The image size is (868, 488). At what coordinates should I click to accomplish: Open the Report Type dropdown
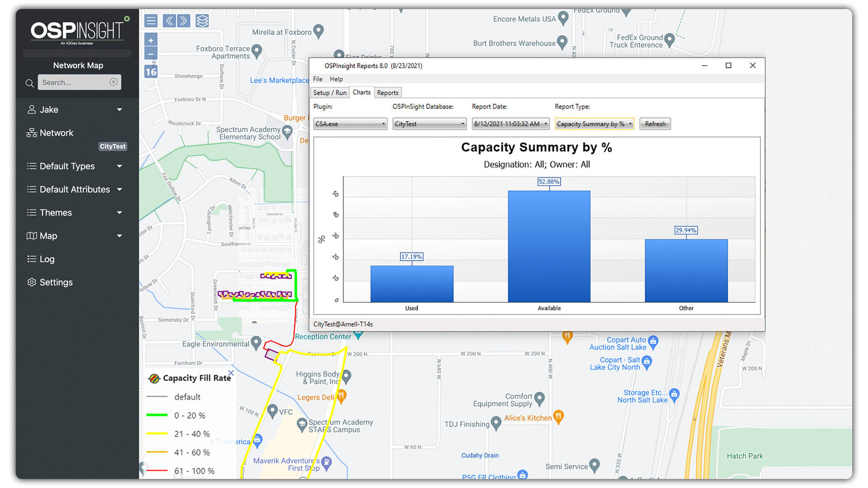click(594, 124)
